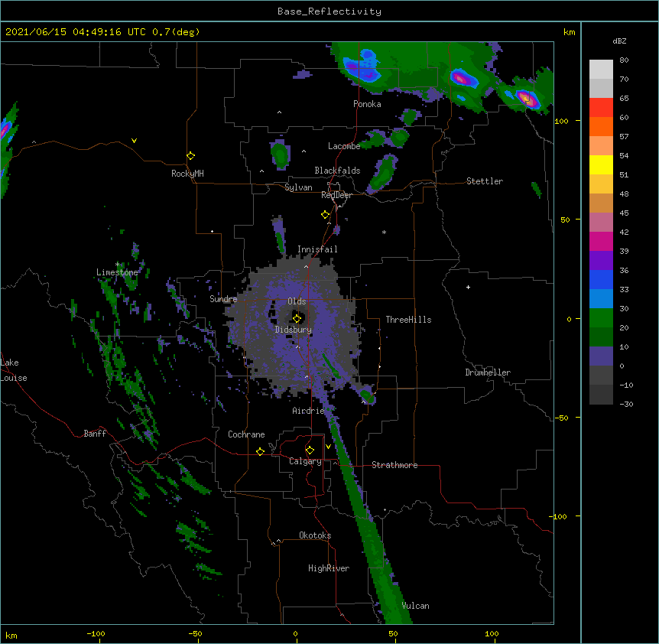Click the Sylvan label
659x644 pixels.
click(298, 187)
